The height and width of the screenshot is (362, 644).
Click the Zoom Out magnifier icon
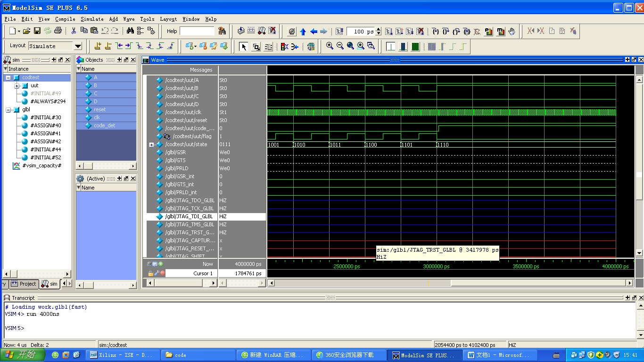pos(340,46)
